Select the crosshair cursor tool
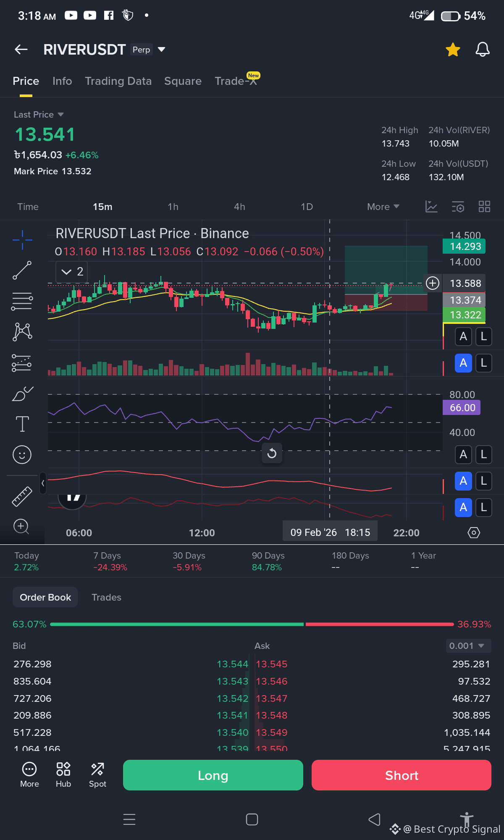The image size is (504, 840). (x=22, y=240)
